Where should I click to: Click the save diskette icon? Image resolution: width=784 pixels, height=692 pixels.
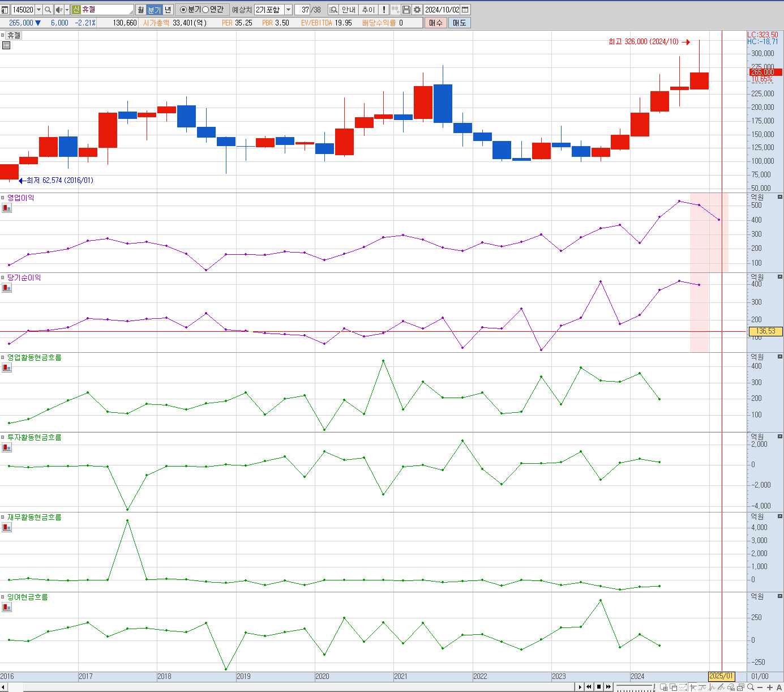406,10
